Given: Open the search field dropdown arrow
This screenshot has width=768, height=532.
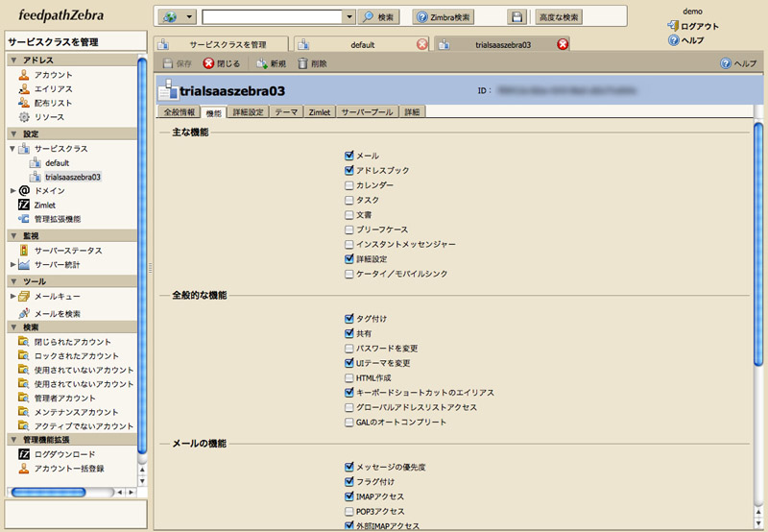Looking at the screenshot, I should pos(348,17).
